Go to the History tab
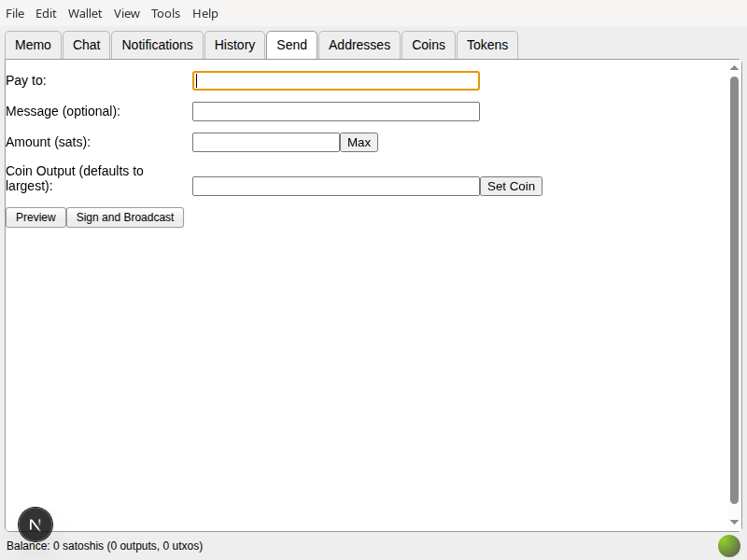Image resolution: width=747 pixels, height=560 pixels. pyautogui.click(x=234, y=45)
